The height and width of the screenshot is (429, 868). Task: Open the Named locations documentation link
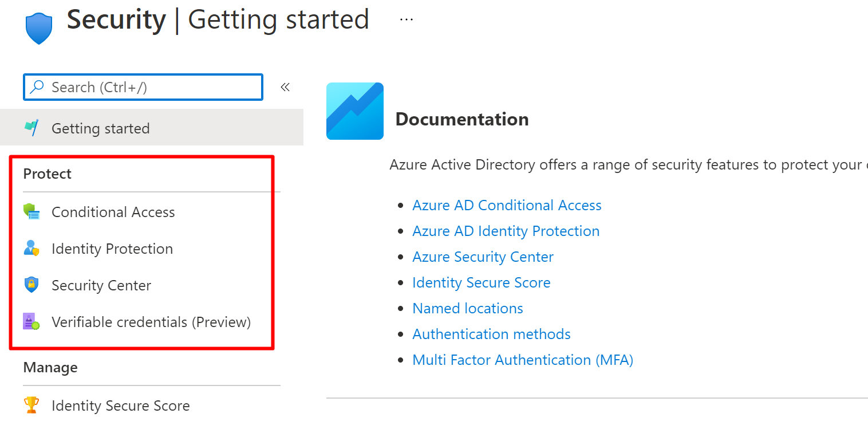click(467, 308)
